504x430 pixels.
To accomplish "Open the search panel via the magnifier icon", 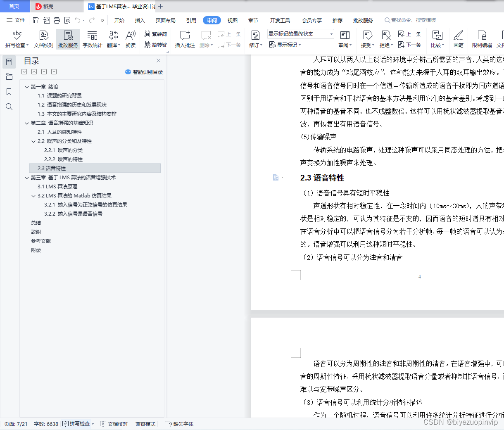I will click(x=9, y=107).
